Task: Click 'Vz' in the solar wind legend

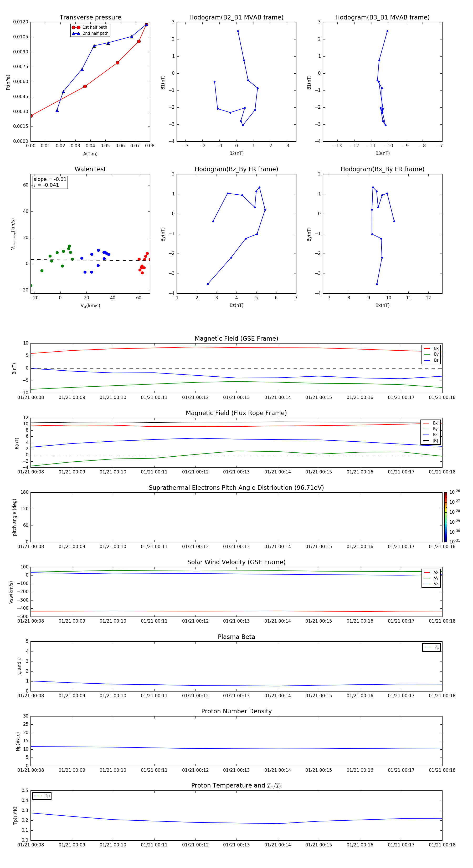Action: pyautogui.click(x=436, y=584)
